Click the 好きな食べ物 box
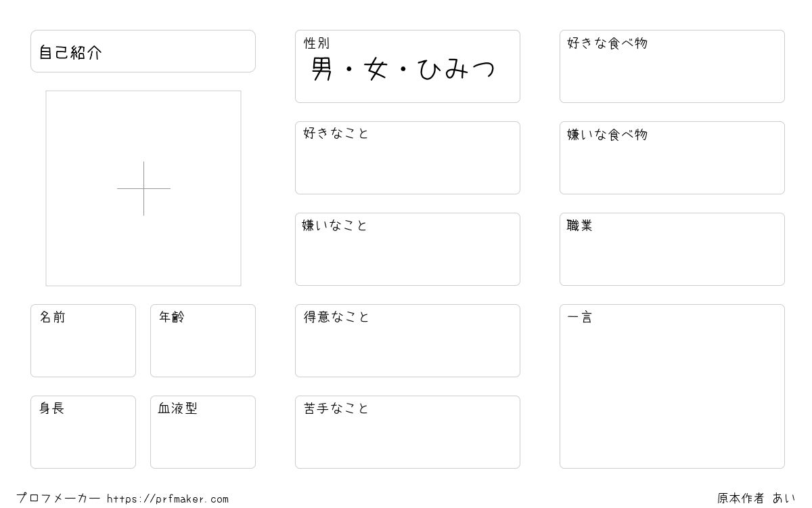Viewport: 812px width, 508px height. tap(672, 66)
